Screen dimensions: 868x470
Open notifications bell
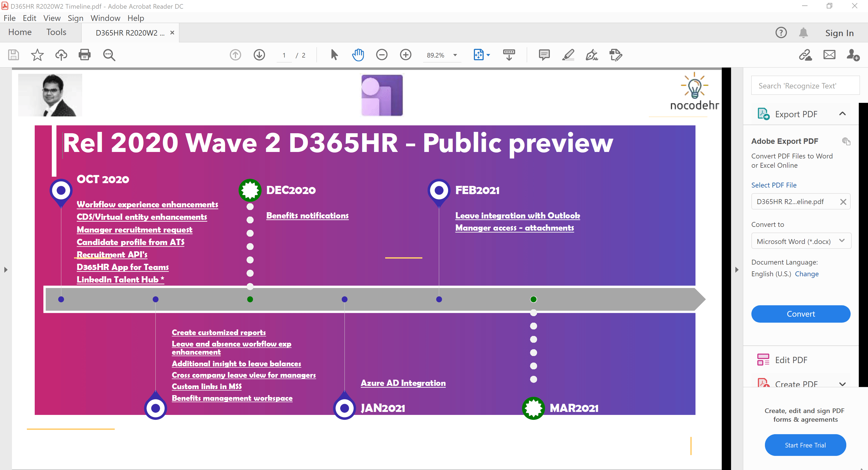coord(804,33)
